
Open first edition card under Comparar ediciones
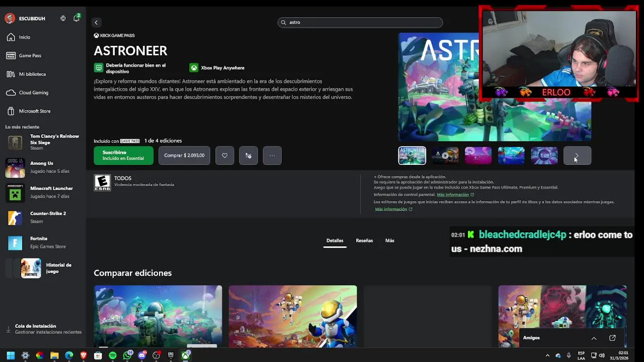click(x=158, y=316)
